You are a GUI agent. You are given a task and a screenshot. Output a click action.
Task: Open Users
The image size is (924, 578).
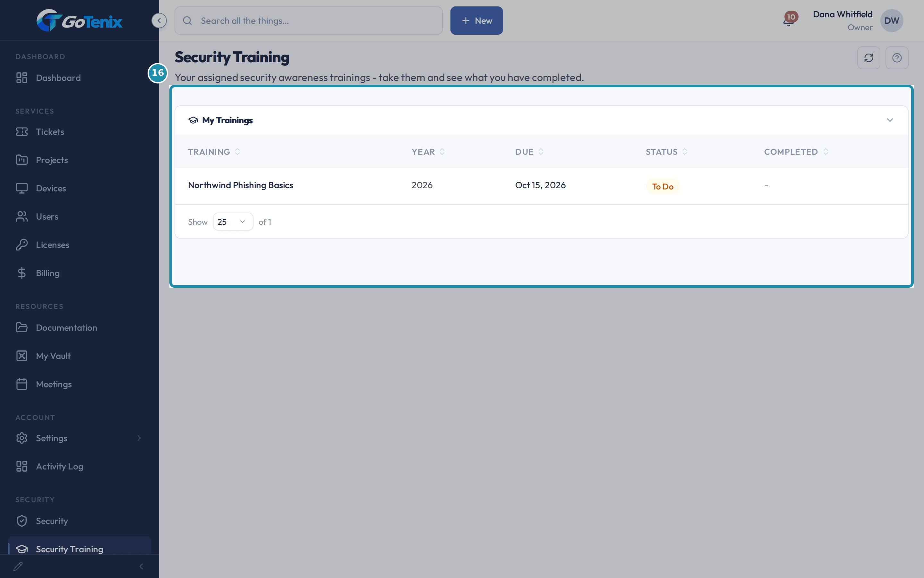coord(80,217)
